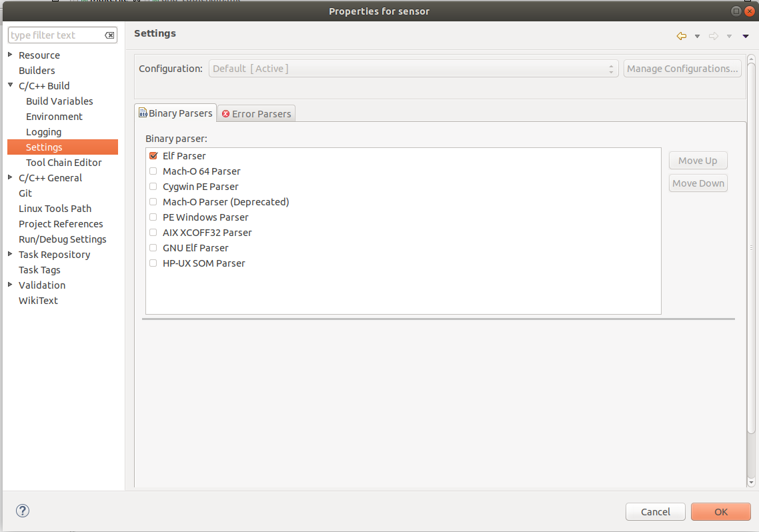Select the Binary Parsers tab
Image resolution: width=759 pixels, height=532 pixels.
pyautogui.click(x=175, y=113)
